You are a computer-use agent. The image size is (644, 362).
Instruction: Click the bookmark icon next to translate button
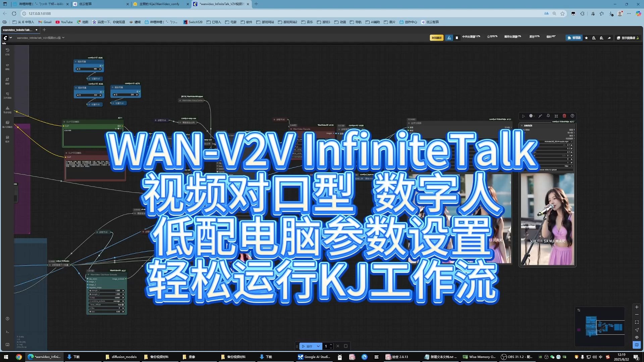pos(457,38)
